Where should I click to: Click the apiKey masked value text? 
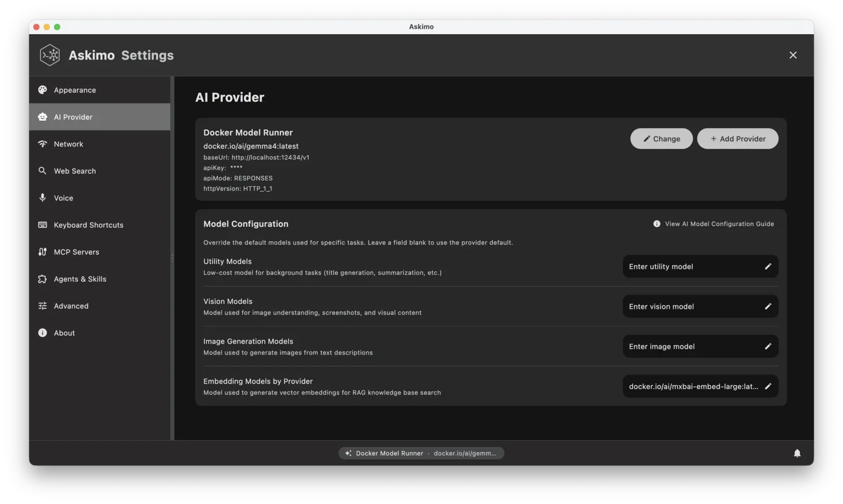[236, 167]
